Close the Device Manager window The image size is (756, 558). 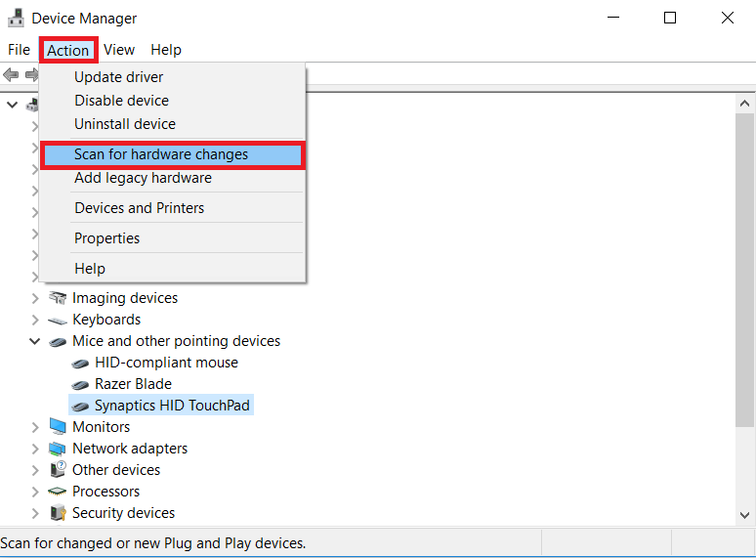(727, 18)
